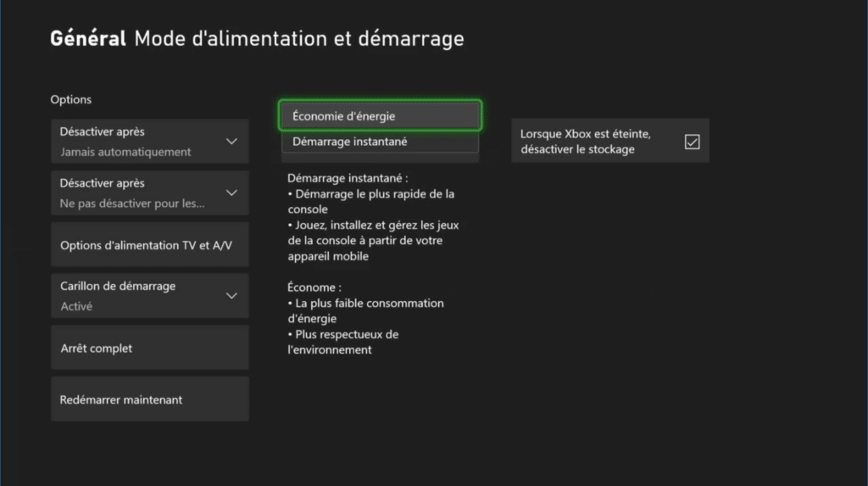
Task: Select Arrêt complet
Action: [x=149, y=348]
